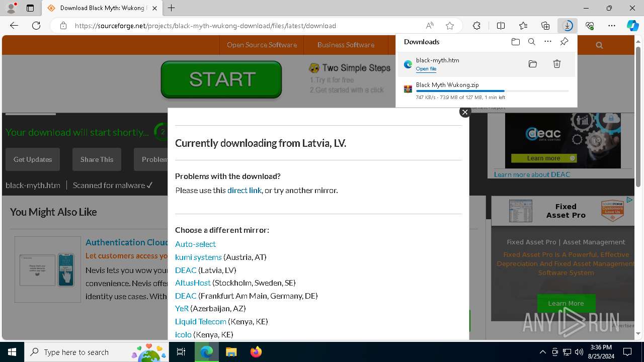Open new tab with plus button
Viewport: 644px width, 362px height.
click(x=171, y=8)
